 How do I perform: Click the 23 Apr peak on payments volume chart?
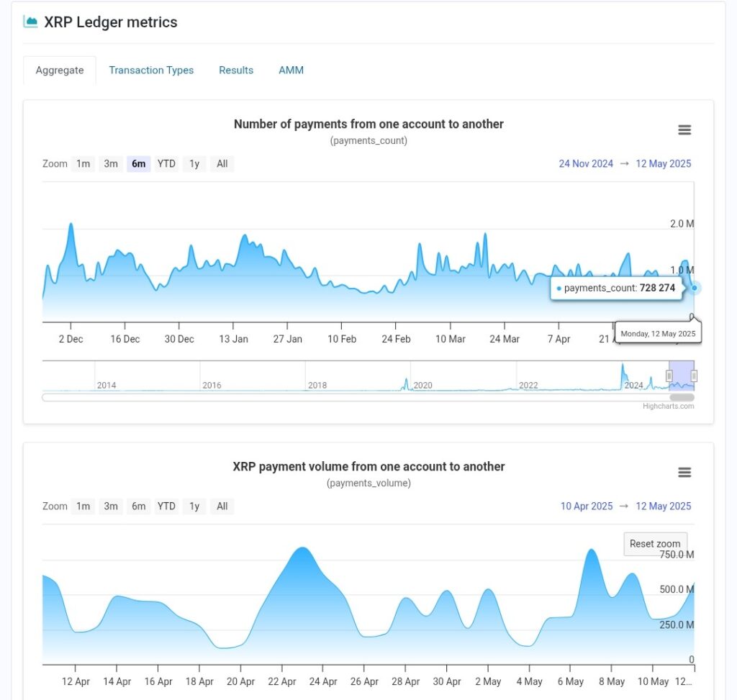[303, 548]
